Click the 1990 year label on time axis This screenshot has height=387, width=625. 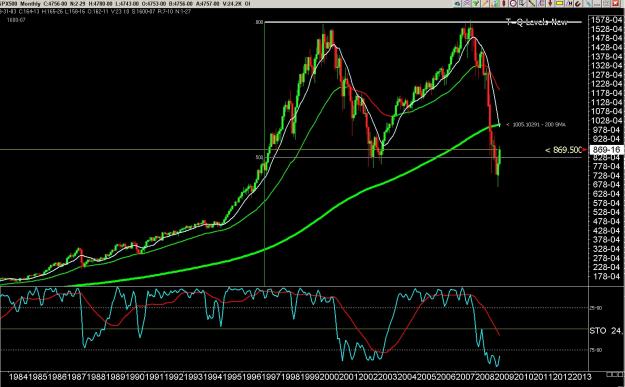(x=136, y=377)
